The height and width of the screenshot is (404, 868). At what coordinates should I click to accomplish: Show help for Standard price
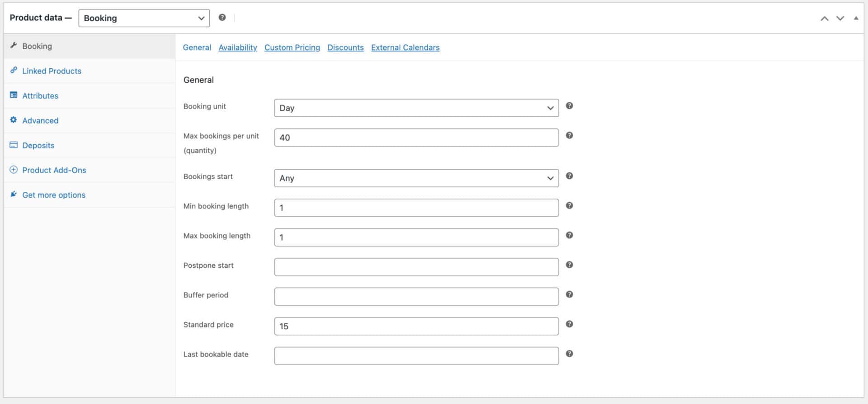570,324
